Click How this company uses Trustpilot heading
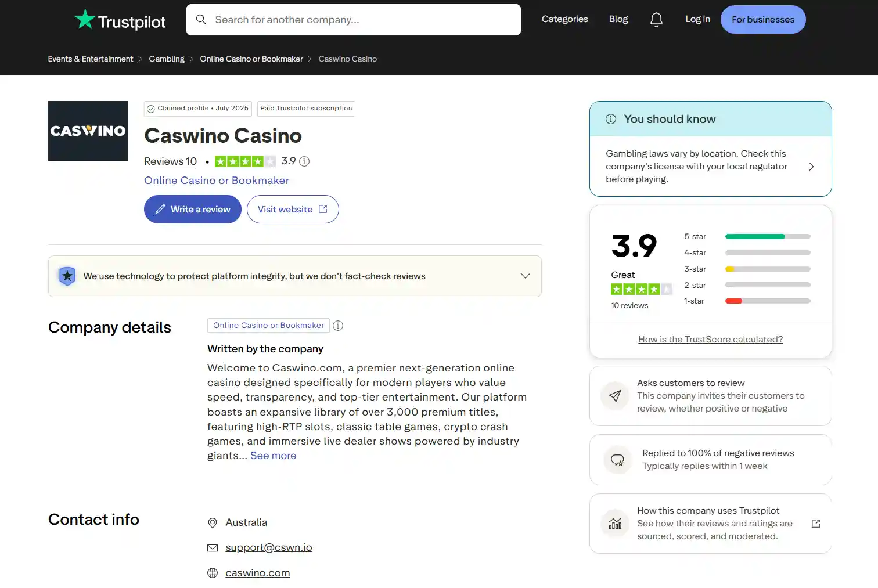Viewport: 878px width, 588px height. click(x=708, y=511)
